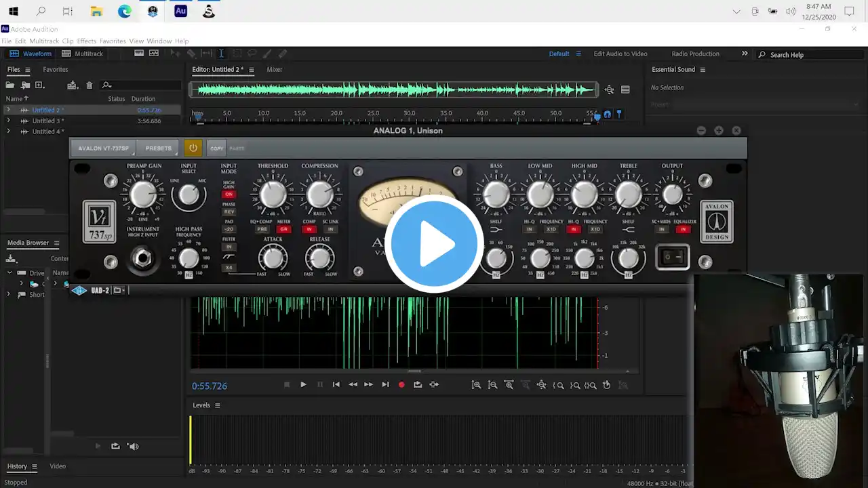Open the PRESETS dropdown in plugin
This screenshot has height=488, width=868.
pos(159,148)
